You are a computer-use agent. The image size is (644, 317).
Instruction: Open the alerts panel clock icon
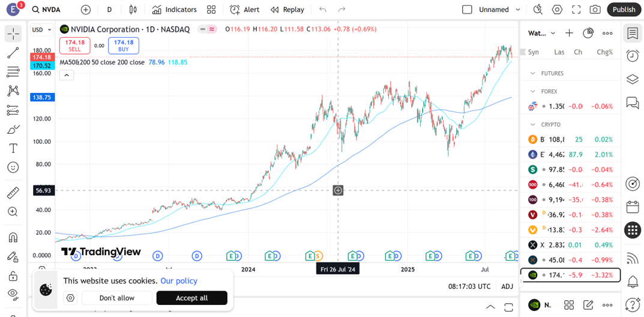click(633, 55)
